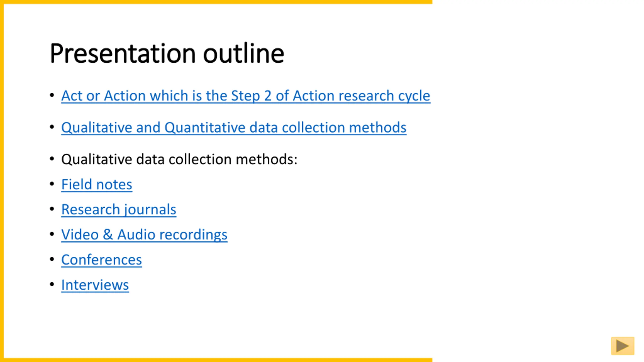Viewport: 644px width, 362px height.
Task: Click the bullet before Research journals
Action: (x=52, y=209)
